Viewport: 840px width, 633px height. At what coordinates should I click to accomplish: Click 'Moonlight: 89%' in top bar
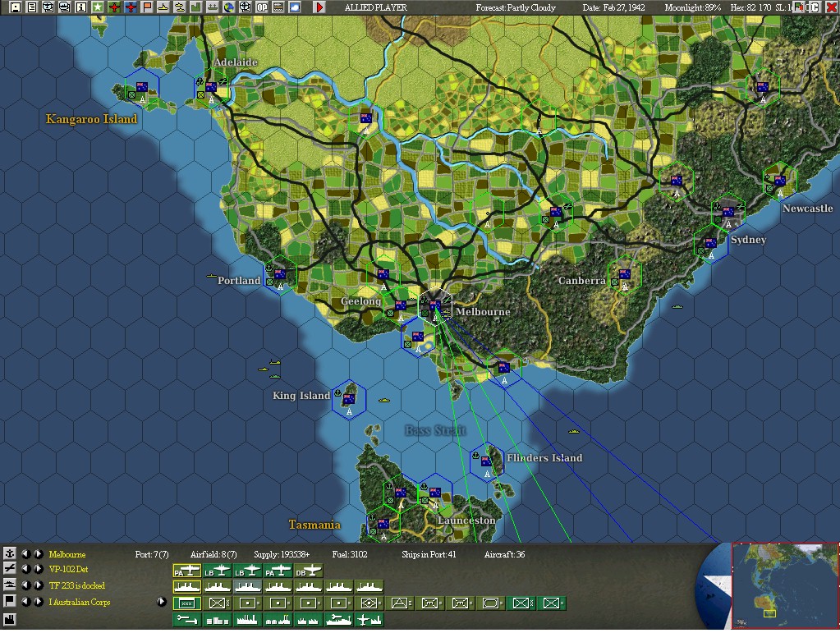coord(693,7)
